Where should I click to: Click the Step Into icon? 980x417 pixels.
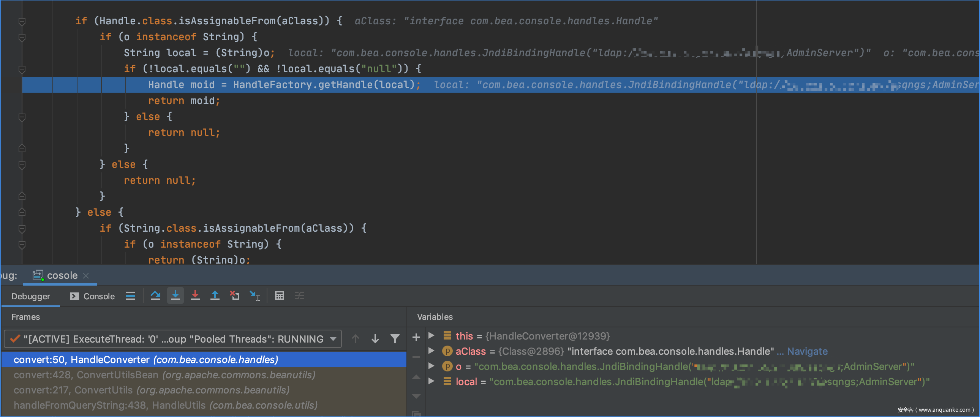[175, 295]
